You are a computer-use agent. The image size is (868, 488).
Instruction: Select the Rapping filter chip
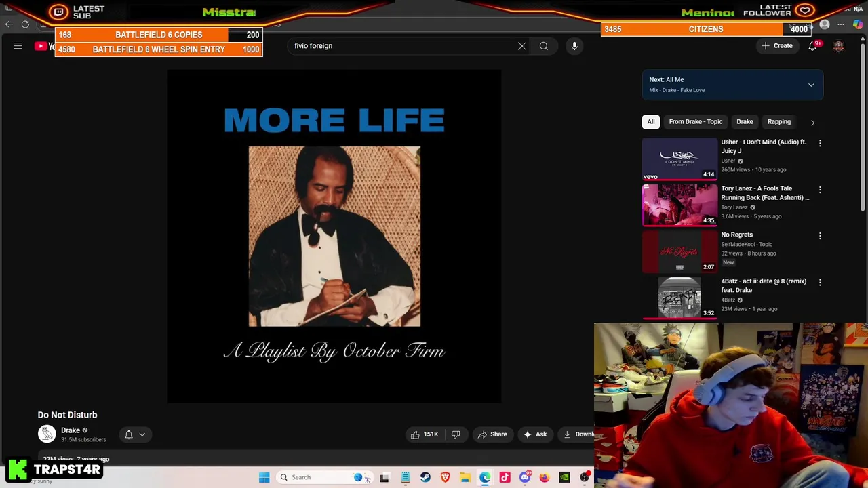779,122
